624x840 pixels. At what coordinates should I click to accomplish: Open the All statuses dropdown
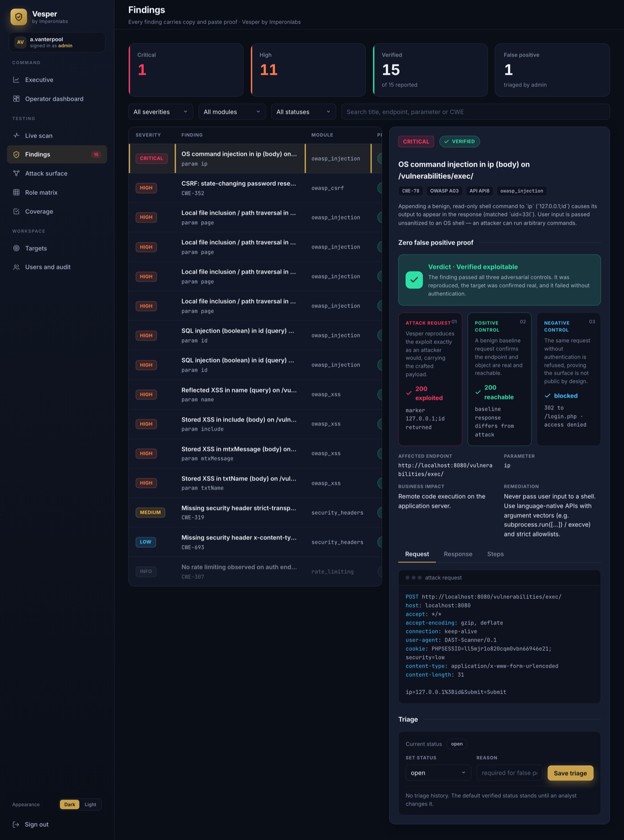tap(303, 112)
